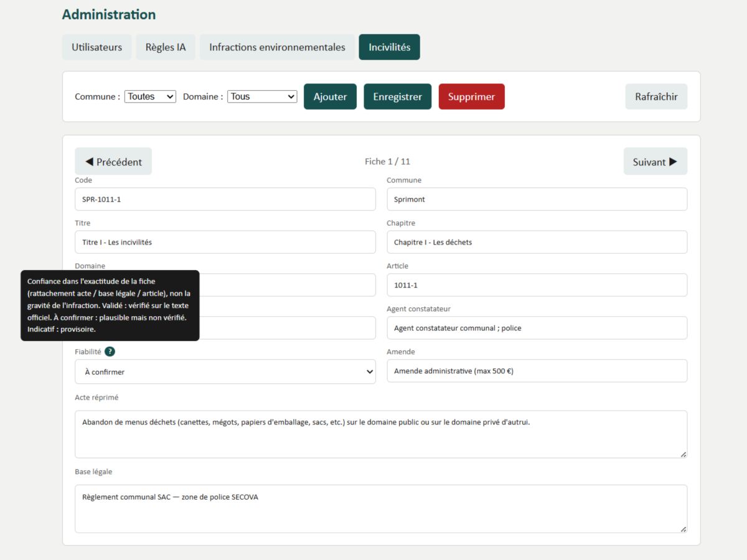Screen dimensions: 747x560
Task: Click the Ajouter button
Action: (x=330, y=96)
